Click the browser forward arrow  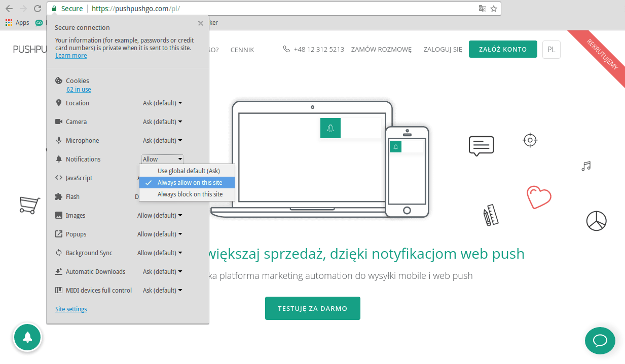23,9
